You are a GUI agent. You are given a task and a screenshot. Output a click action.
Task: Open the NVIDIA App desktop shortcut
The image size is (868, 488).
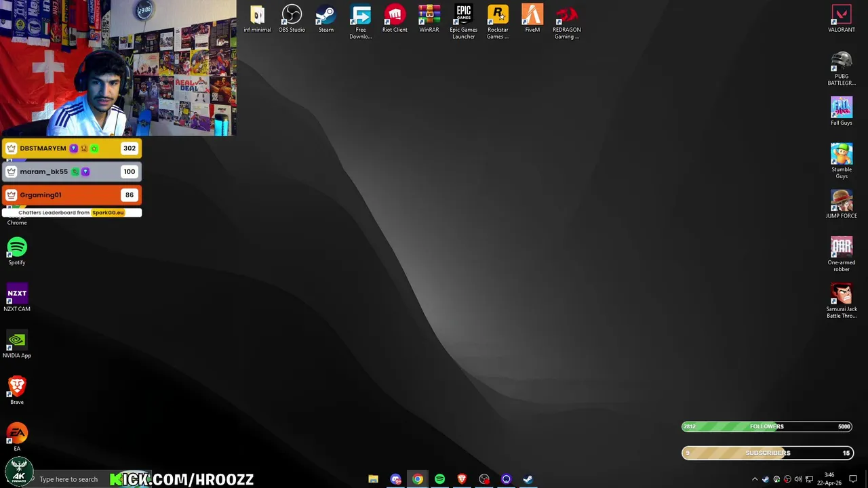tap(17, 344)
